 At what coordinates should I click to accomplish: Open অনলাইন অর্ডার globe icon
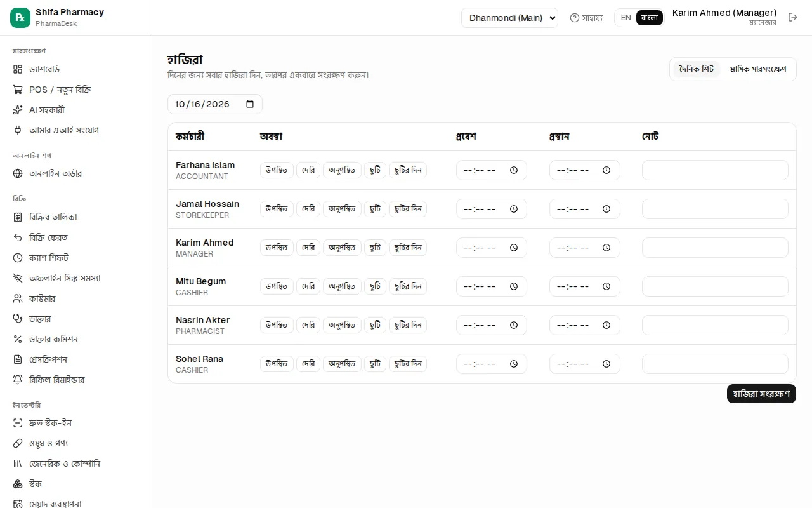18,173
